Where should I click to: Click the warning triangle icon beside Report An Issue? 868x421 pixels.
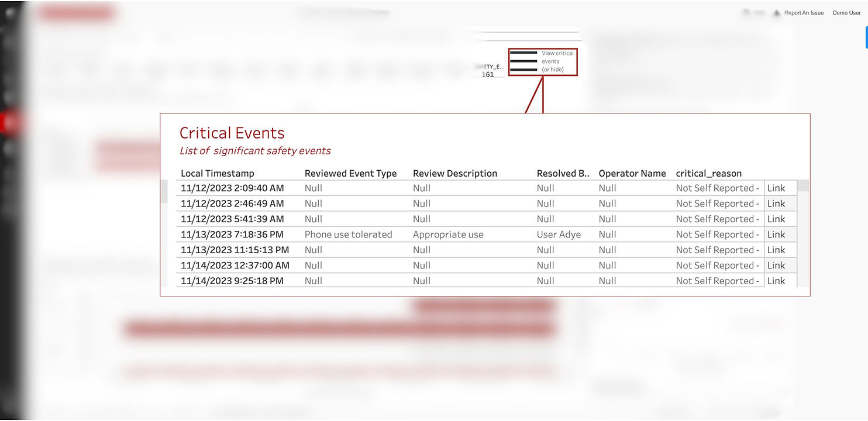[777, 13]
